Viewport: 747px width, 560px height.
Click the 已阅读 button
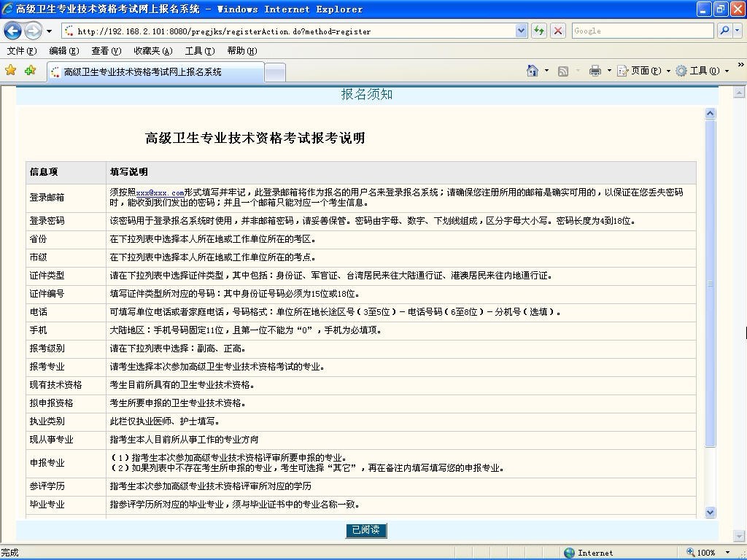coord(366,530)
